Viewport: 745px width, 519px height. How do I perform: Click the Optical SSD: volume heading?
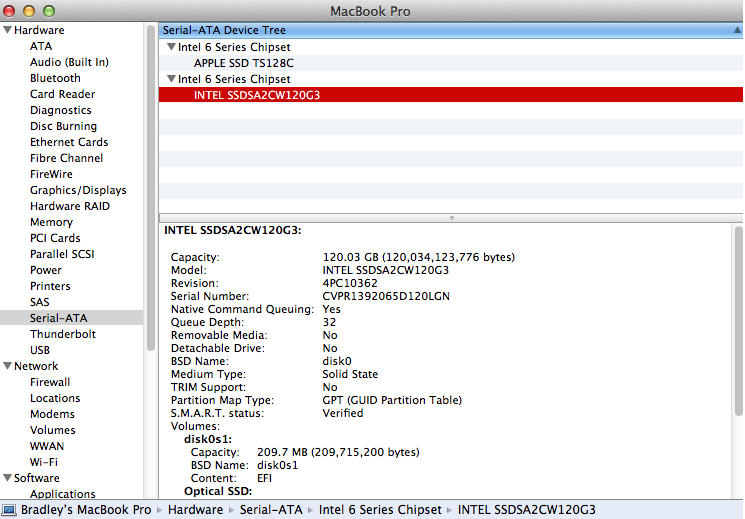coord(218,491)
